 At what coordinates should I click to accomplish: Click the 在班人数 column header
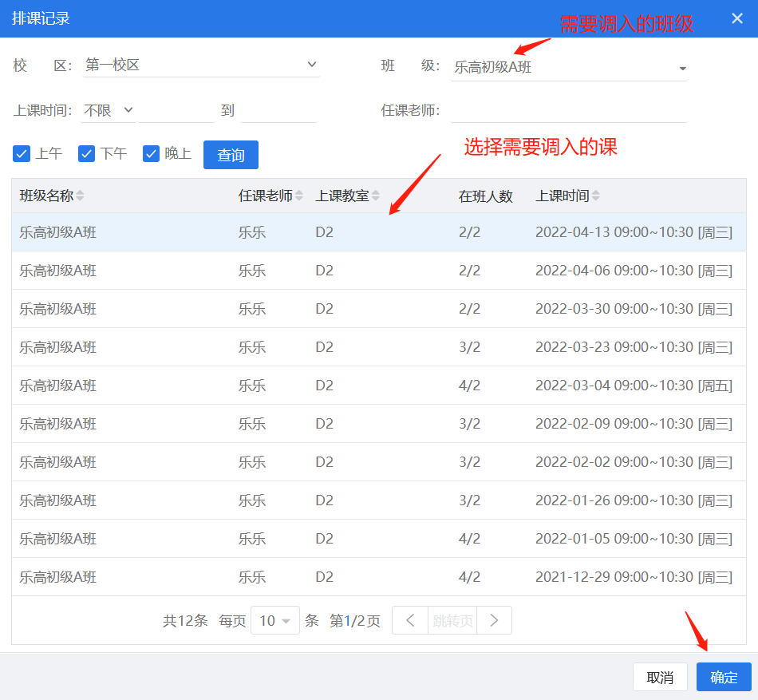click(485, 196)
